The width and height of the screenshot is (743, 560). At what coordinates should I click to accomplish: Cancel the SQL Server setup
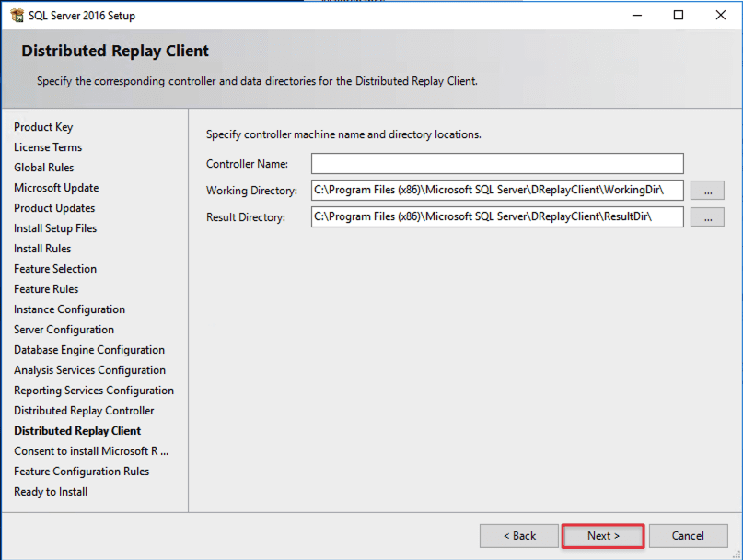click(x=688, y=536)
